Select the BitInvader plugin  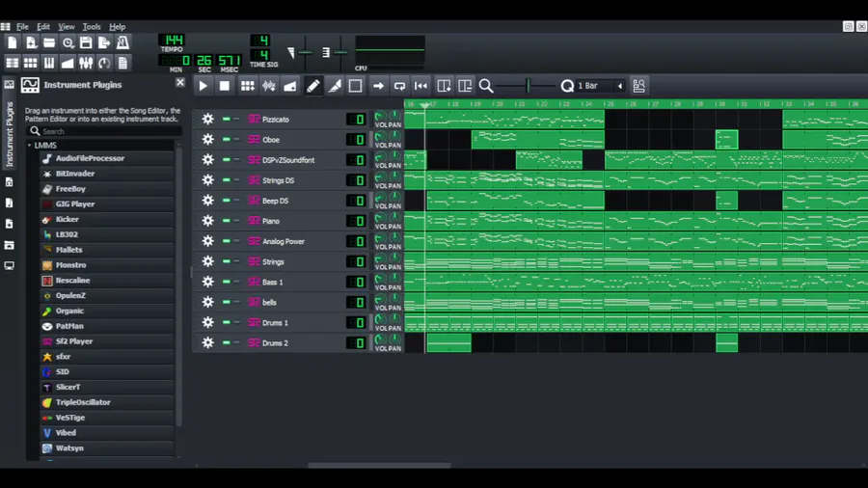(107, 174)
